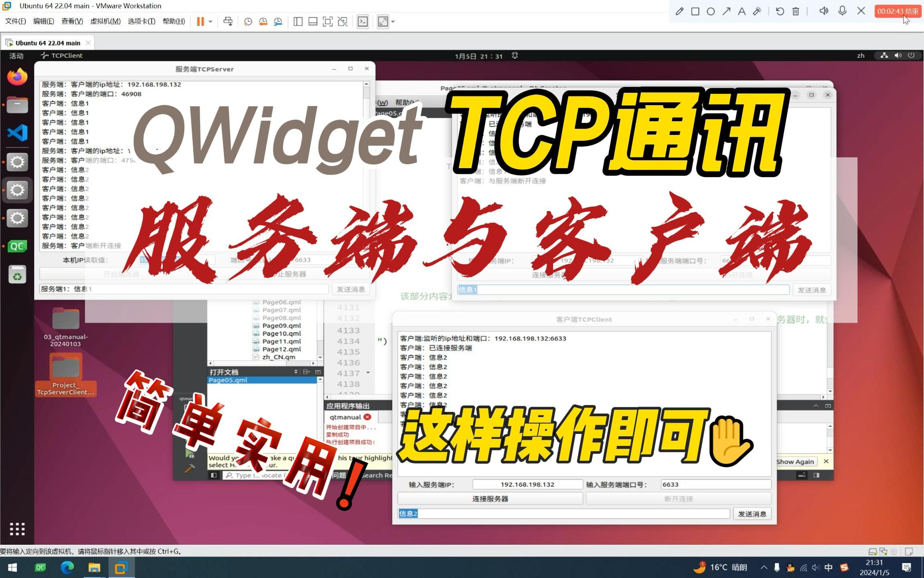Select 文件(F) menu in VMware menu bar
Screen dimensions: 924x578
point(14,21)
